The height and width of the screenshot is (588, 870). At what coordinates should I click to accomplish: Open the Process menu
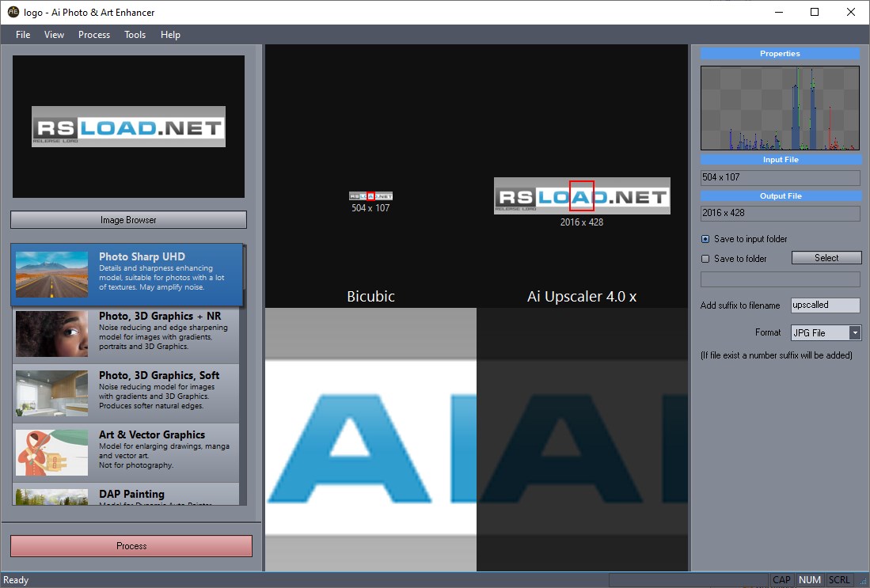coord(93,34)
